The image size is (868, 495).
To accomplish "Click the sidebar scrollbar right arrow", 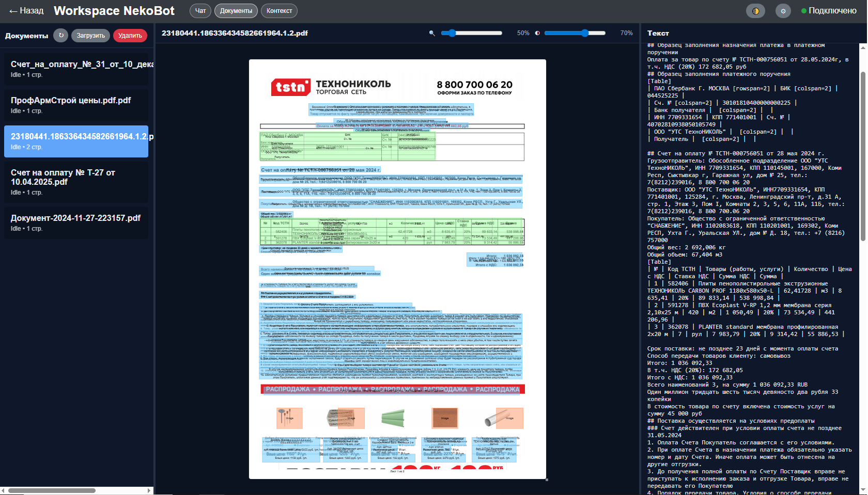I will pyautogui.click(x=149, y=491).
